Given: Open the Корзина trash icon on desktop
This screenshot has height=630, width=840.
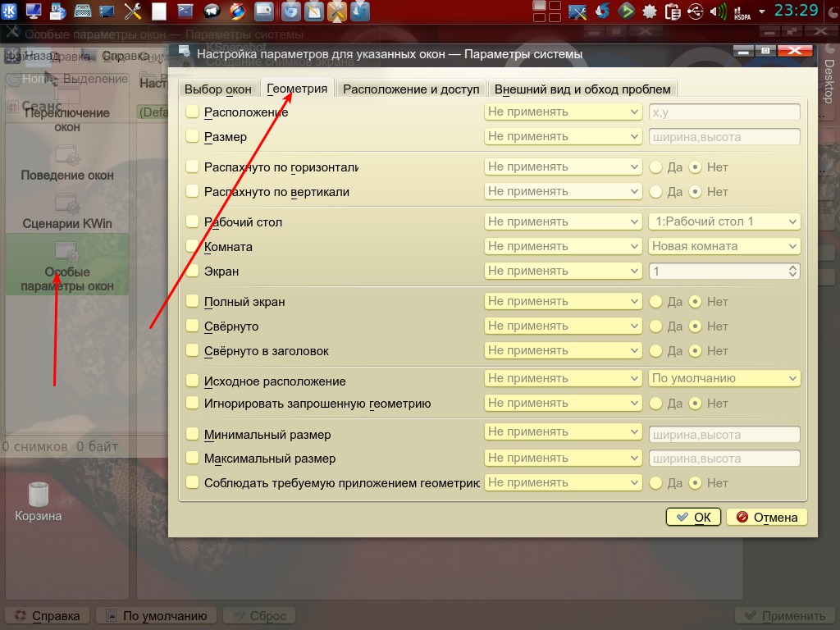Looking at the screenshot, I should pyautogui.click(x=39, y=503).
